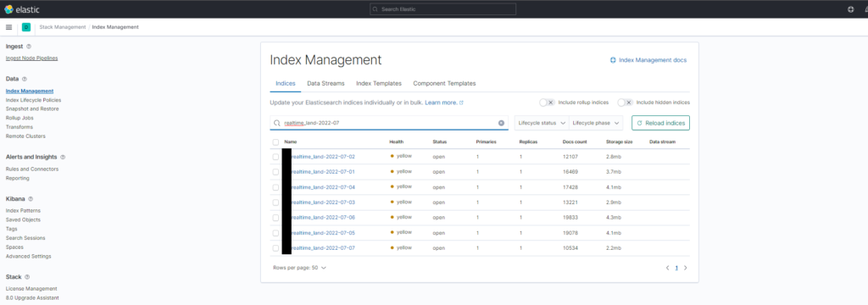Toggle Include hidden indices switch
Viewport: 868px width, 305px height.
click(625, 103)
